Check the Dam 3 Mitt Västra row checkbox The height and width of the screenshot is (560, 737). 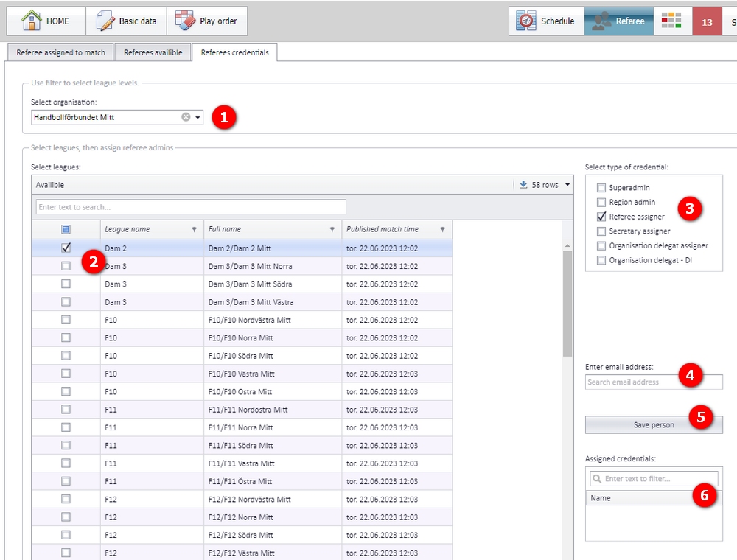[66, 301]
